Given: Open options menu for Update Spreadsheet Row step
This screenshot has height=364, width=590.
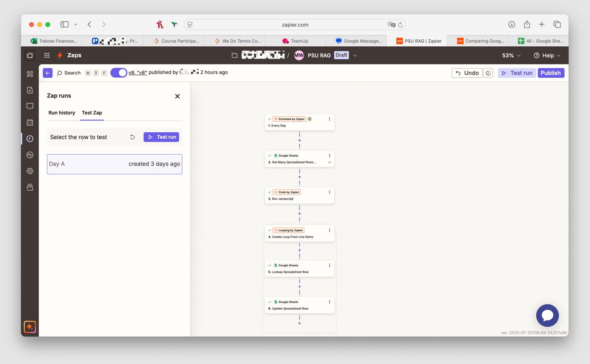Looking at the screenshot, I should [330, 302].
